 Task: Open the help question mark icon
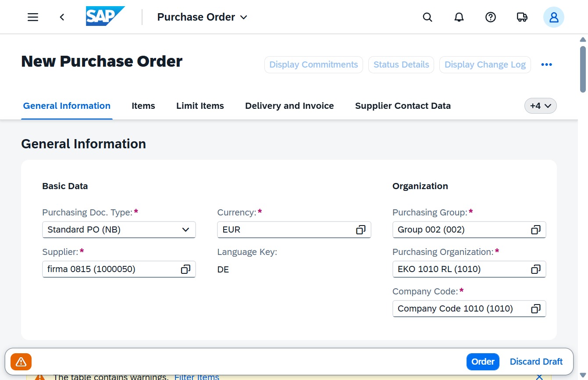click(x=491, y=17)
